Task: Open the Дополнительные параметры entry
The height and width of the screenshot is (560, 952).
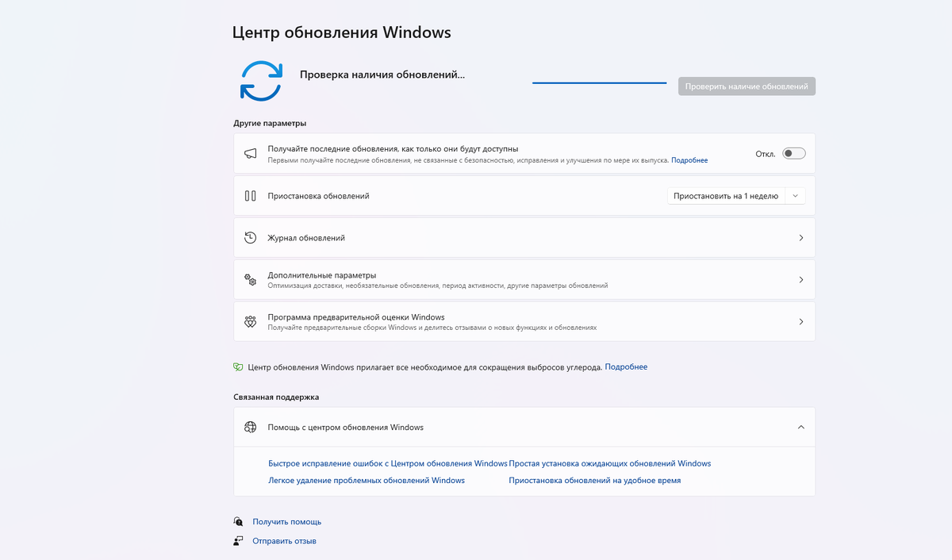Action: tap(524, 279)
